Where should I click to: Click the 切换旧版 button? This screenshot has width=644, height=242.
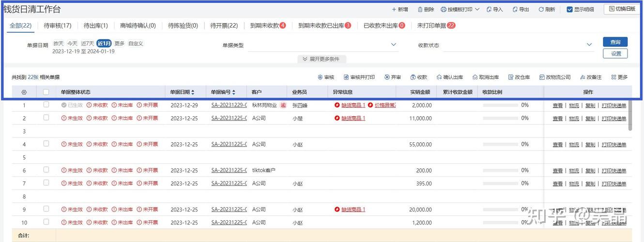click(x=622, y=9)
